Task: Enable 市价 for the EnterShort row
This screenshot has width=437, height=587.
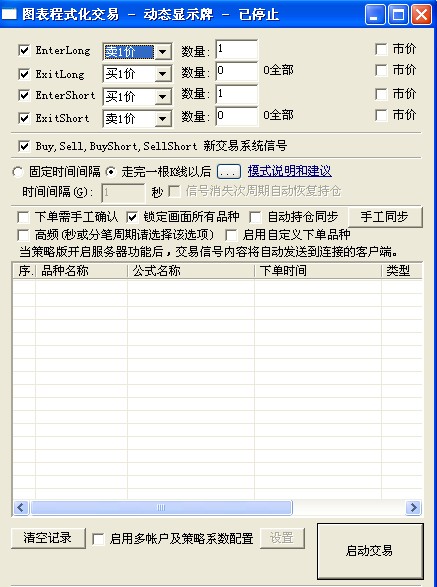Action: pos(381,94)
